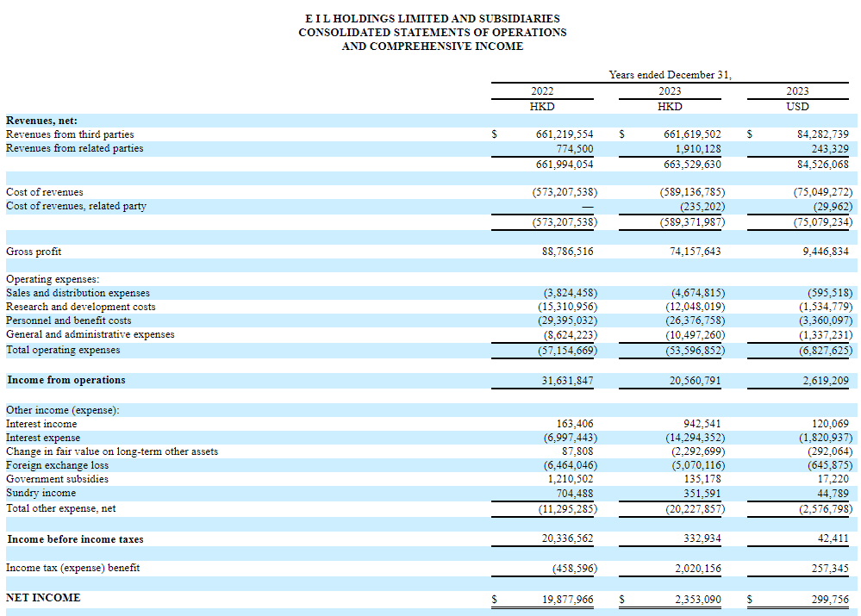Click the value 87,808

(x=577, y=451)
